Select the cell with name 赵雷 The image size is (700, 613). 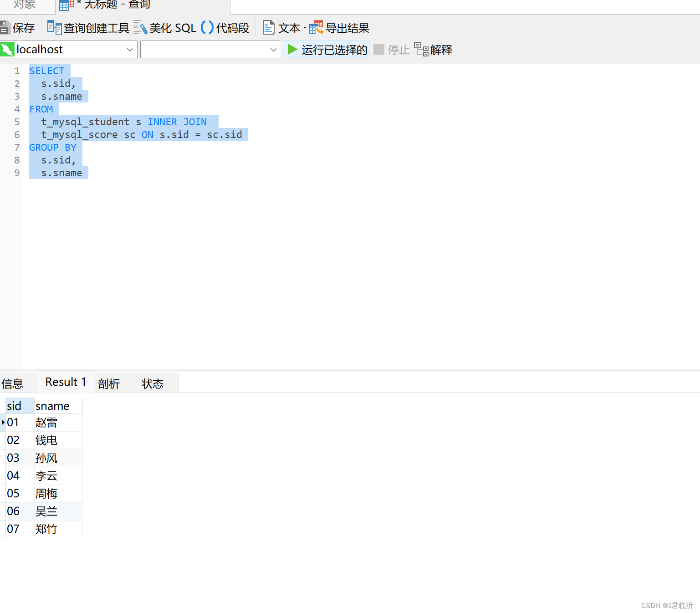58,423
